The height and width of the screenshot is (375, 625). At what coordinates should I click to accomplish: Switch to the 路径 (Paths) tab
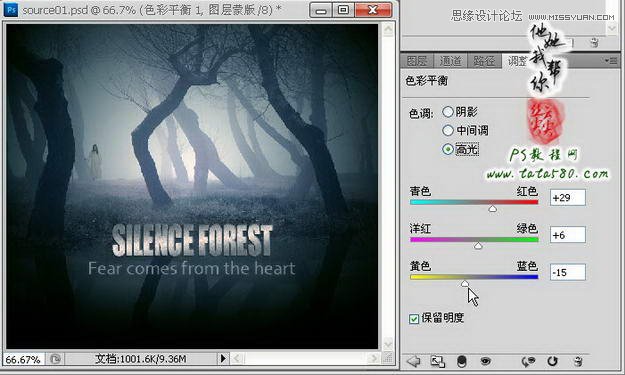point(484,61)
